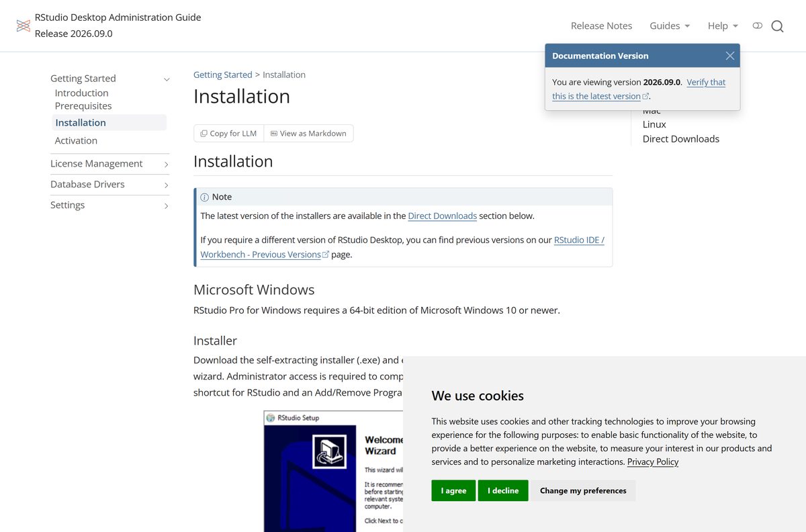Click Copy for LLM button
This screenshot has height=532, width=806.
pyautogui.click(x=229, y=133)
